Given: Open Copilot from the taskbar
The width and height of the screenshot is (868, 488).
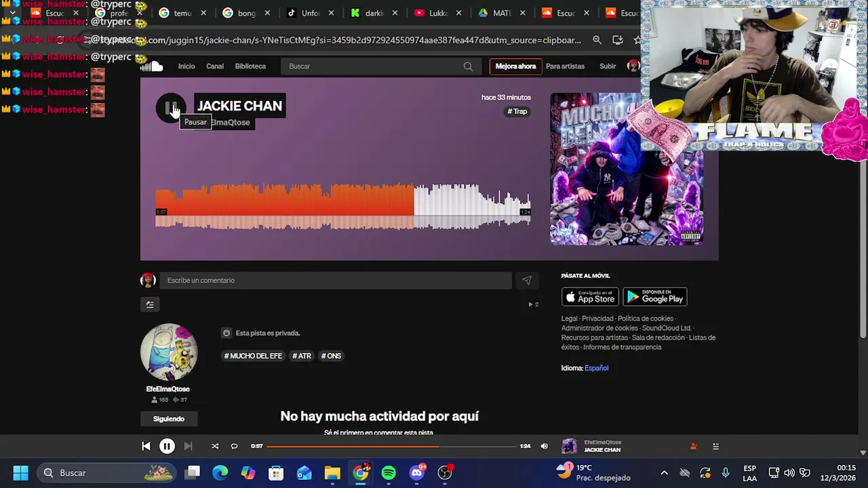Looking at the screenshot, I should tap(248, 472).
